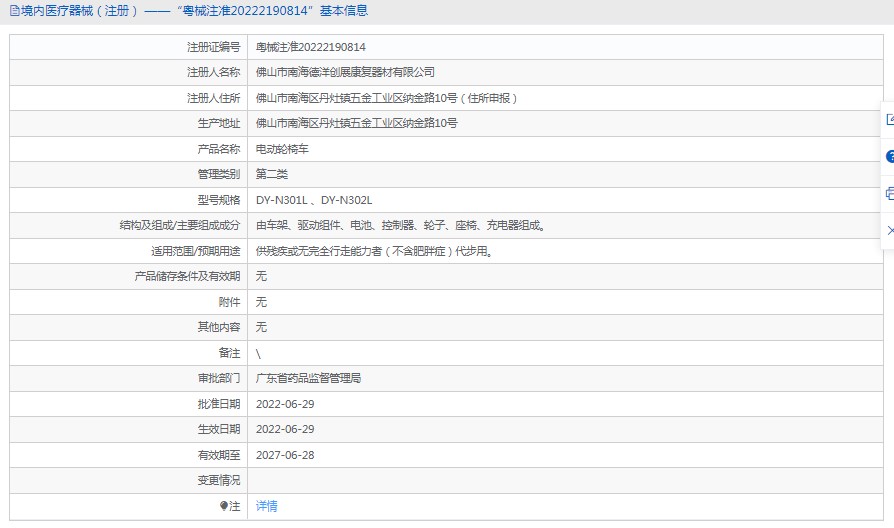The image size is (894, 528).
Task: Click the 注册人名称 row label
Action: coord(214,72)
